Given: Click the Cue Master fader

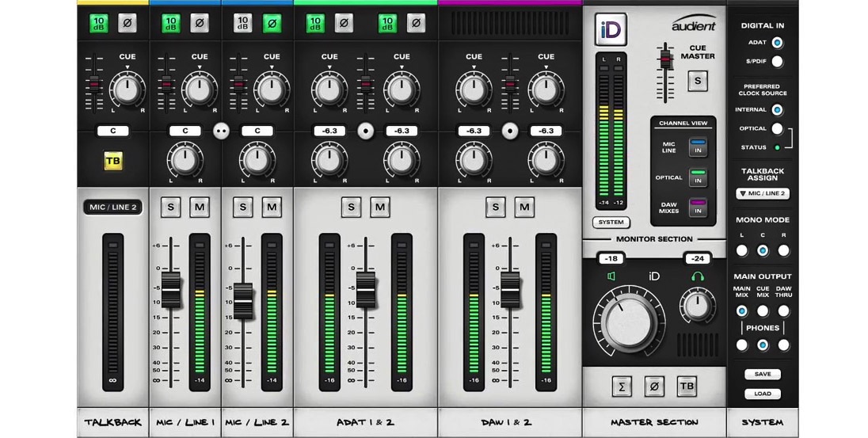Looking at the screenshot, I should click(664, 58).
